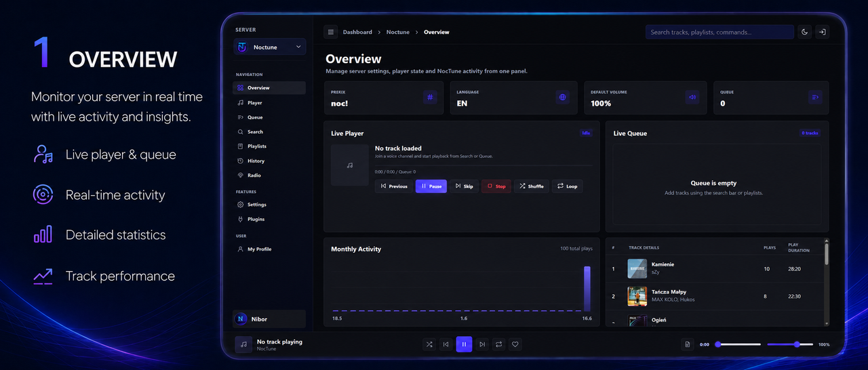Click the Ogień track title
This screenshot has height=370, width=868.
click(658, 320)
